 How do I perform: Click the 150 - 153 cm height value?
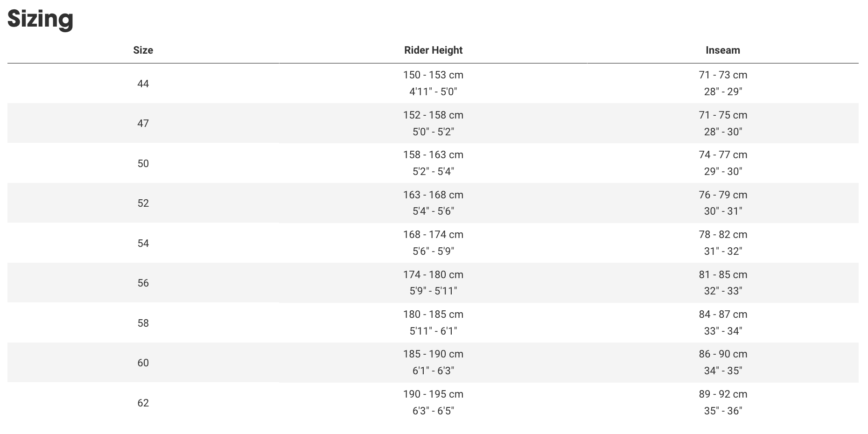point(433,75)
